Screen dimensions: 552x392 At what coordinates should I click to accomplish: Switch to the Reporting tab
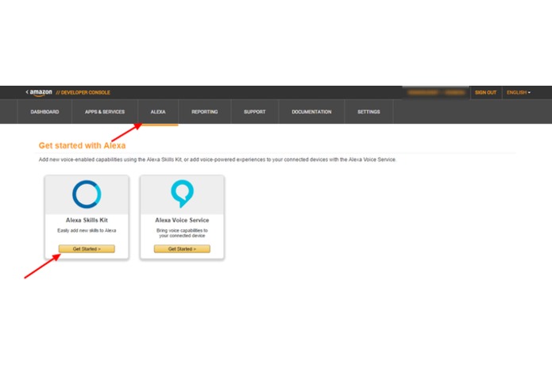pyautogui.click(x=205, y=112)
